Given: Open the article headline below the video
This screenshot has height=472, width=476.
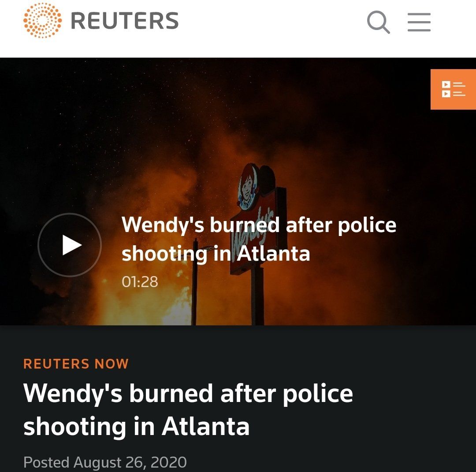Looking at the screenshot, I should click(188, 410).
